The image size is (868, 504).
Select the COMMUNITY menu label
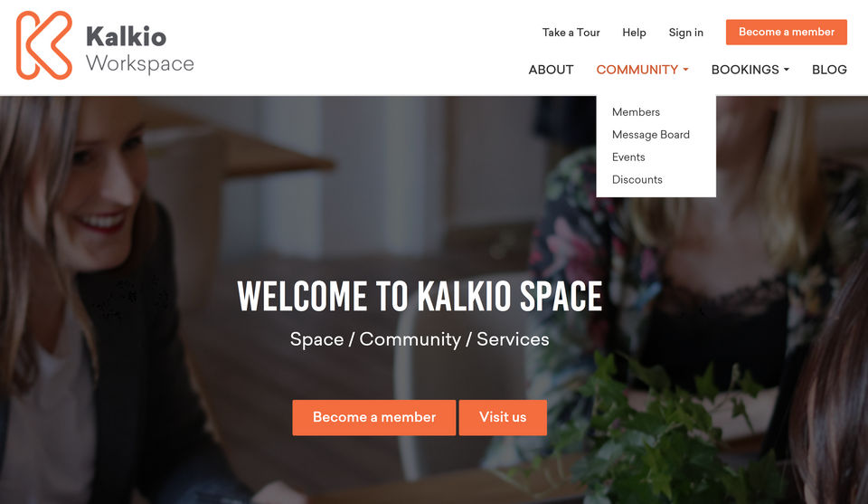637,70
